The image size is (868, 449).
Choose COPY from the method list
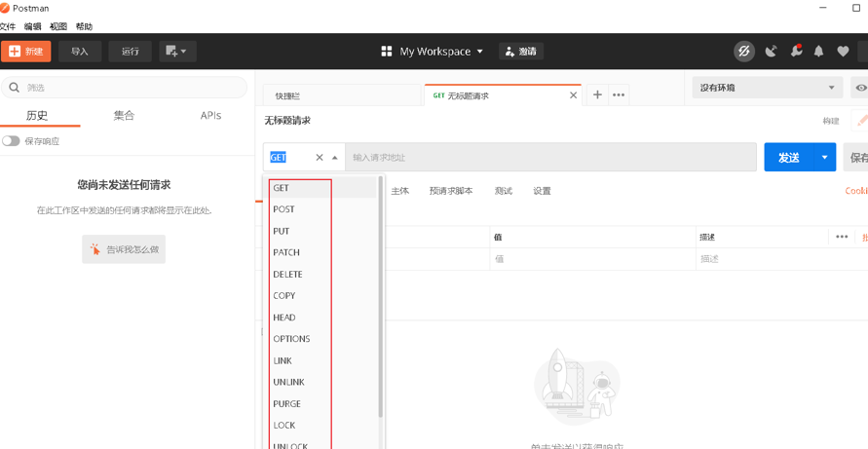coord(321,296)
